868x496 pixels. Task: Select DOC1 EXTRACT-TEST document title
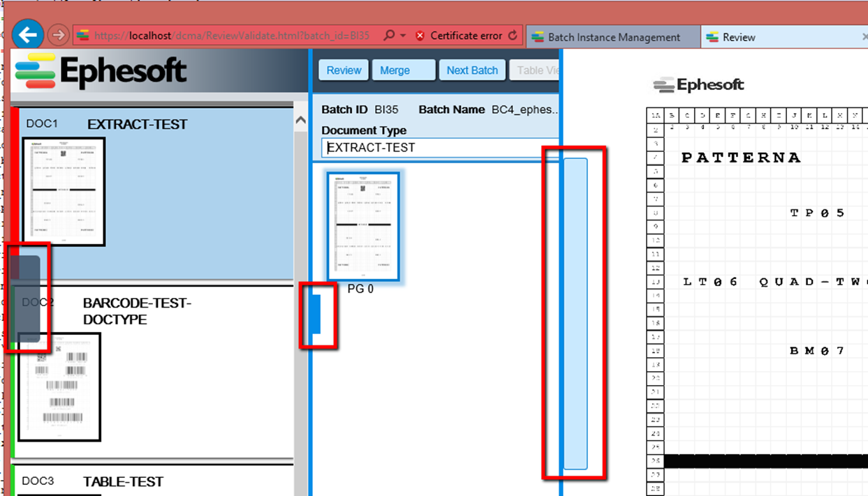pyautogui.click(x=137, y=124)
